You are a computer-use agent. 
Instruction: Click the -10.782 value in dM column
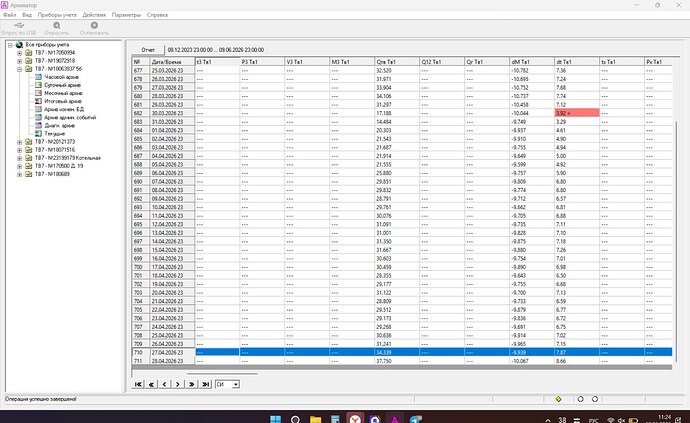click(520, 70)
